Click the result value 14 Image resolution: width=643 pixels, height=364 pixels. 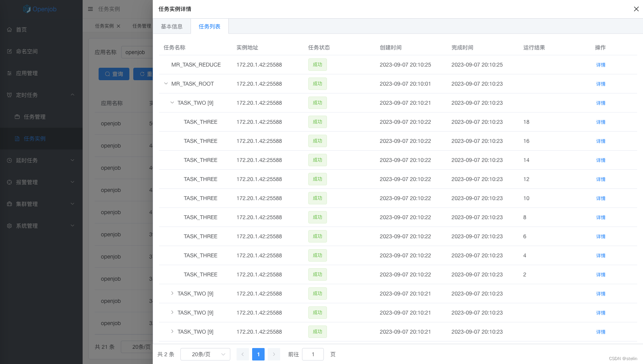(526, 160)
